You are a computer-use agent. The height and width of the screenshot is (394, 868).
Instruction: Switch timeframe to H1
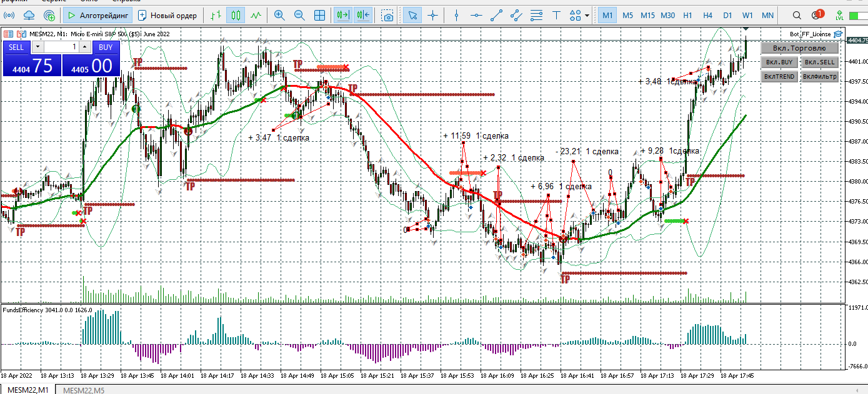(x=687, y=15)
